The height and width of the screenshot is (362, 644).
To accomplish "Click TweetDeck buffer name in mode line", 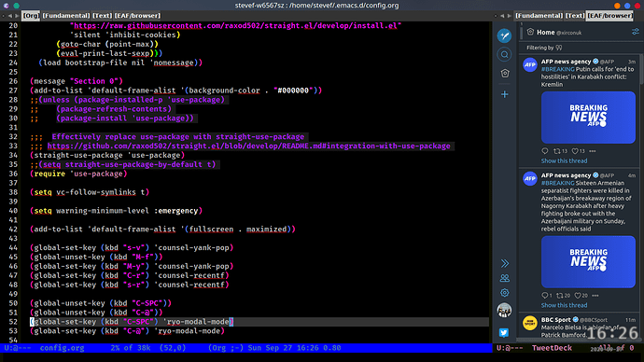I will pyautogui.click(x=552, y=348).
